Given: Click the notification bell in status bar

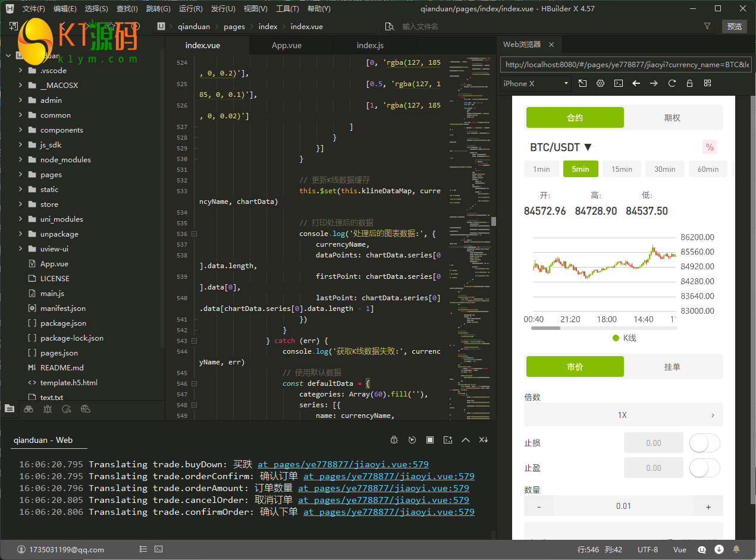Looking at the screenshot, I should click(x=736, y=549).
